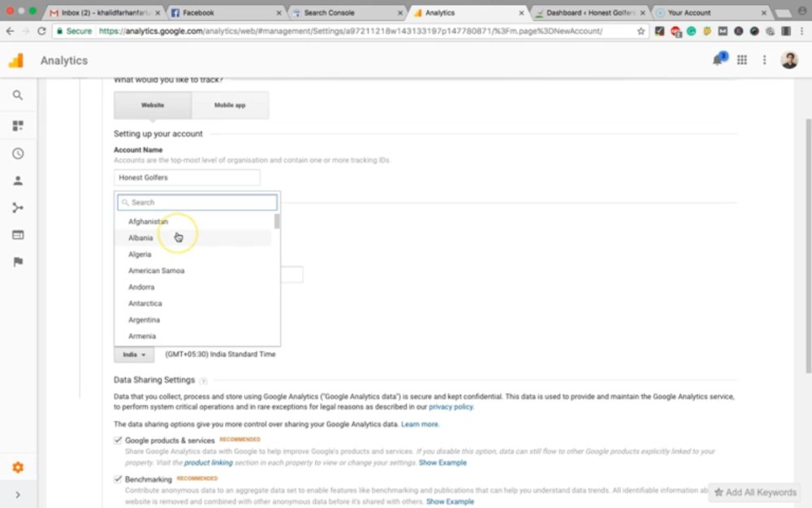Uncheck the Benchmarking checkbox

(118, 479)
